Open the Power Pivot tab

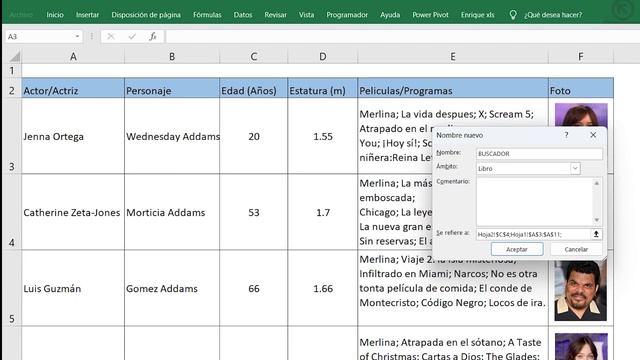tap(430, 15)
